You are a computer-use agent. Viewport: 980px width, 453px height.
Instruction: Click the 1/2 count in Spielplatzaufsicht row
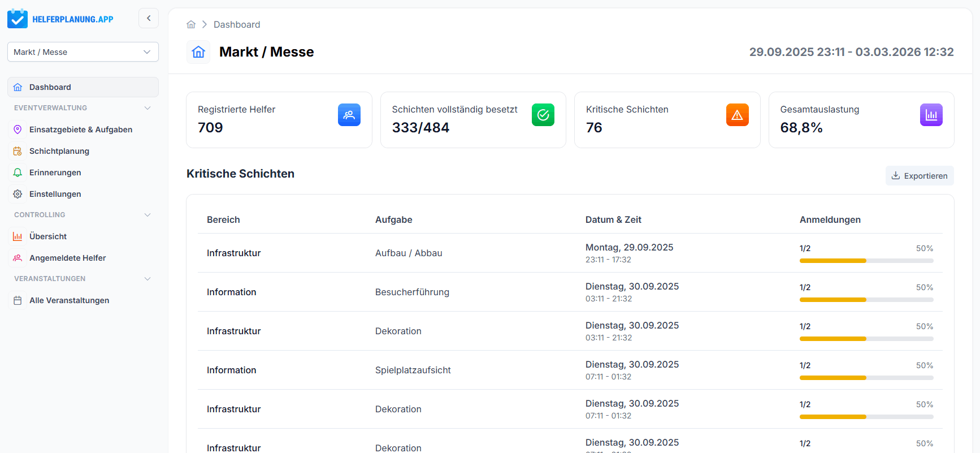click(x=805, y=365)
